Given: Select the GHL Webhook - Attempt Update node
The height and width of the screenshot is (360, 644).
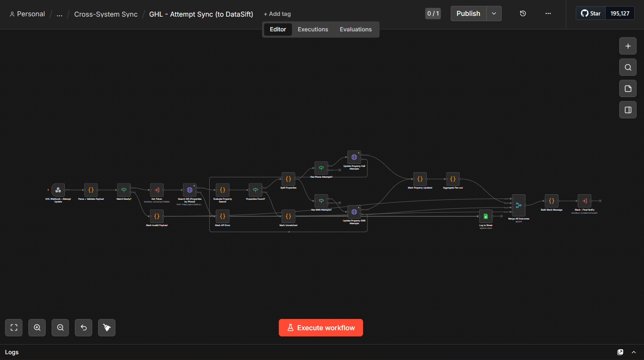Looking at the screenshot, I should 58,190.
